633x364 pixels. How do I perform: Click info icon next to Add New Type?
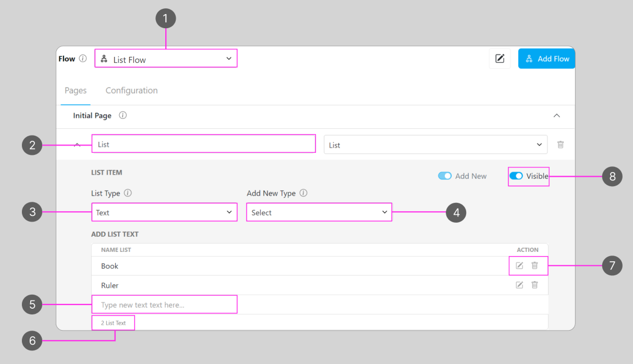tap(303, 193)
